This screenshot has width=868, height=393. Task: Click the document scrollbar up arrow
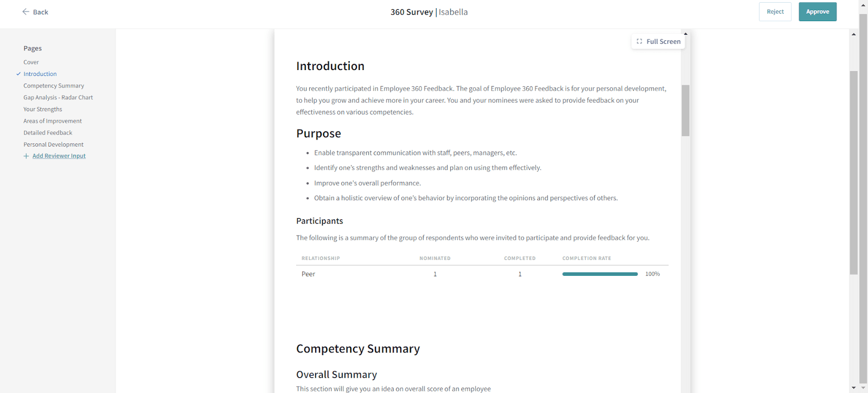(686, 34)
